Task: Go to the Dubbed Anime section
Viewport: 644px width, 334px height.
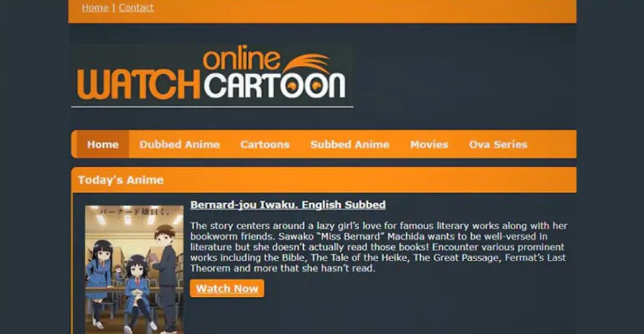Action: tap(179, 144)
